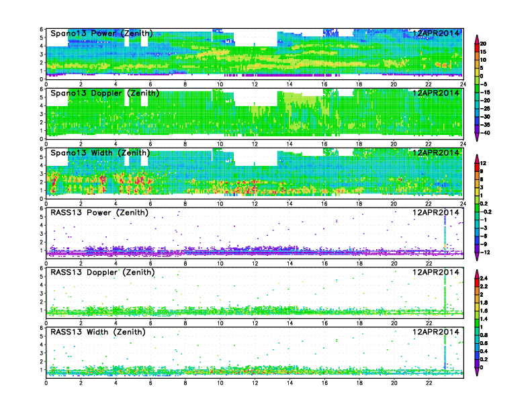Click hour tick 0 under RASS13 Width panel
The height and width of the screenshot is (411, 532).
coord(46,383)
